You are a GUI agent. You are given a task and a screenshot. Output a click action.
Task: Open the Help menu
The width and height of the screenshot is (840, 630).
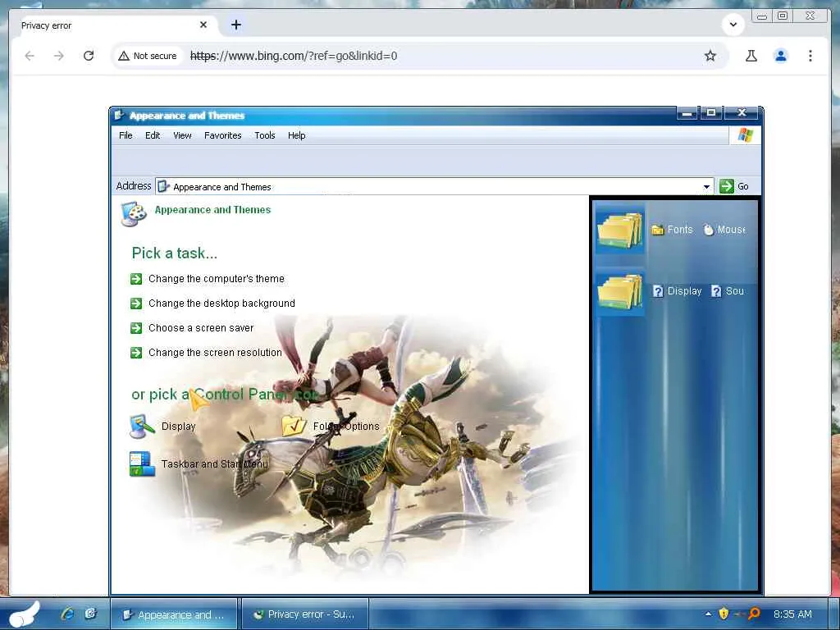(296, 135)
